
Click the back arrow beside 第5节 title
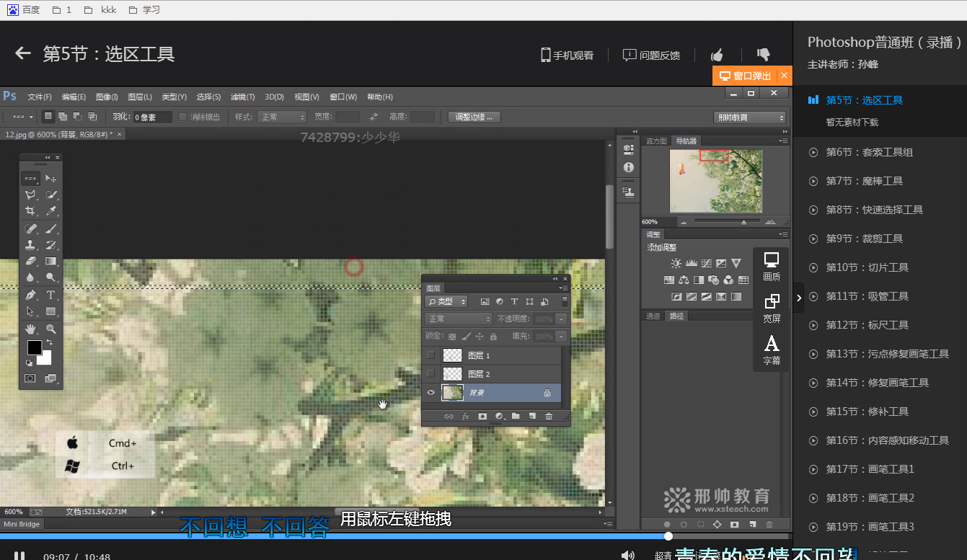[23, 54]
